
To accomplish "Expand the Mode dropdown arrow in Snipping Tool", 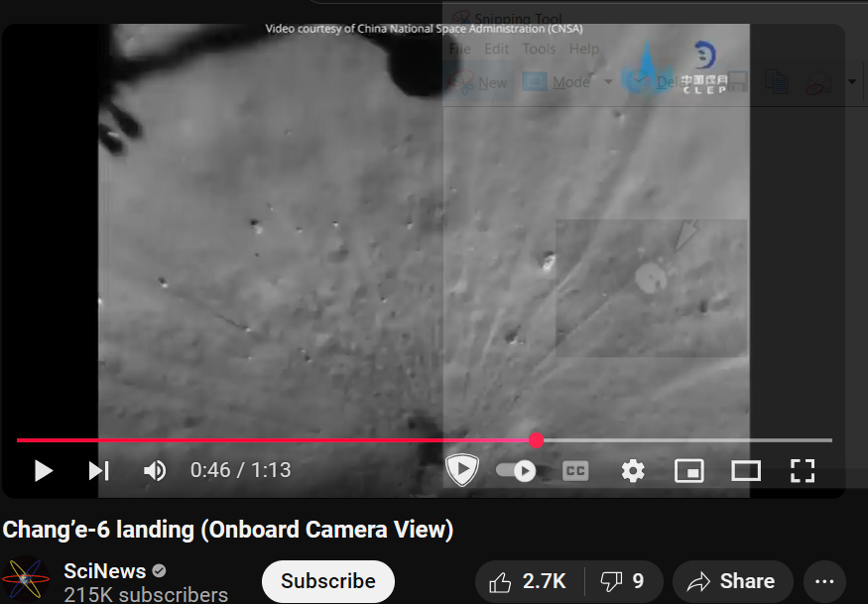I will coord(608,82).
